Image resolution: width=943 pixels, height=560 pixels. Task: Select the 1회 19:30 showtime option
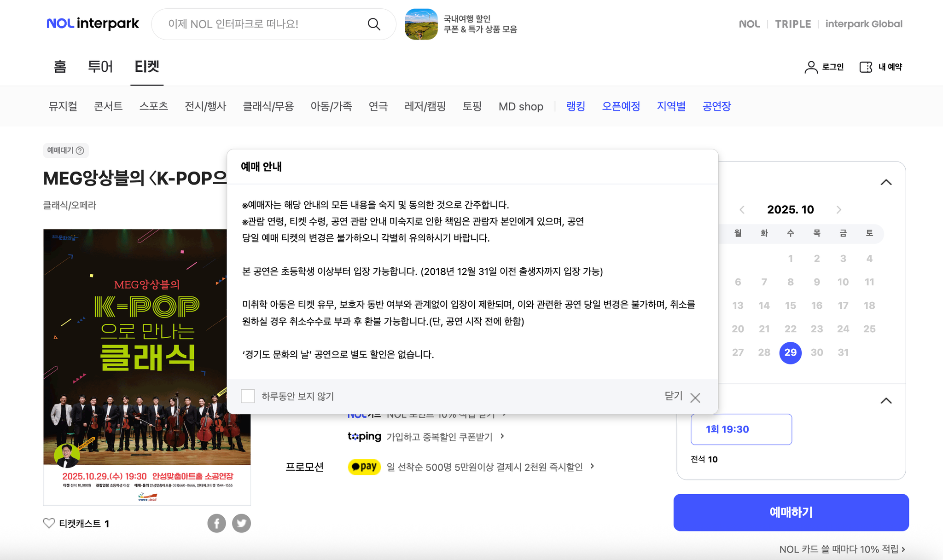[x=741, y=429]
